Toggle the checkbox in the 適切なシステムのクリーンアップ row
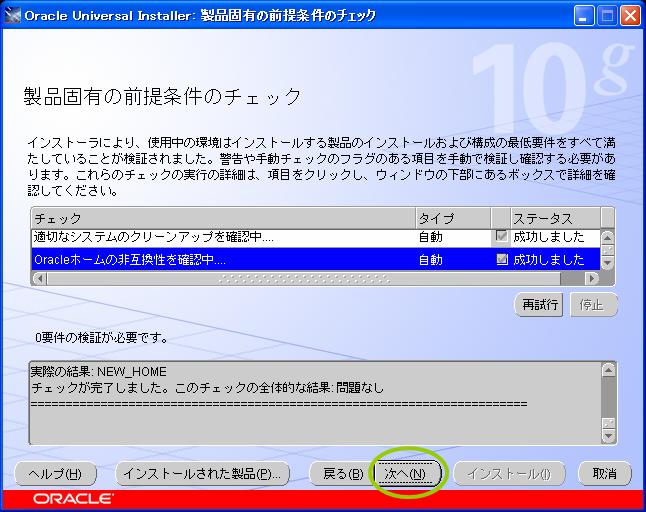 click(x=501, y=236)
